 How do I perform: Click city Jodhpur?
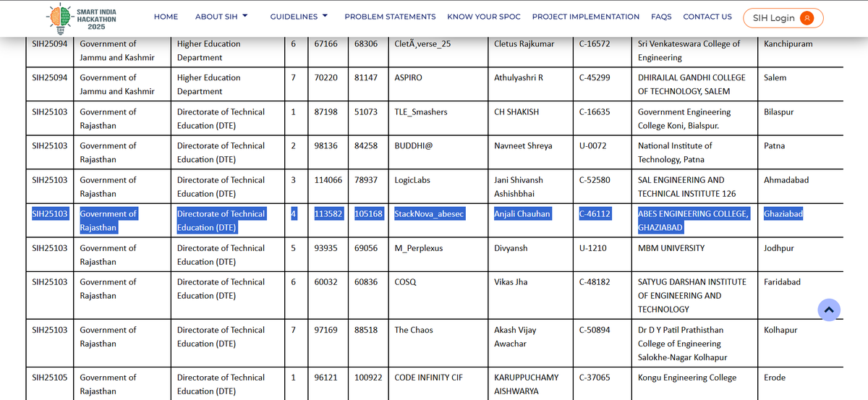[x=780, y=248]
